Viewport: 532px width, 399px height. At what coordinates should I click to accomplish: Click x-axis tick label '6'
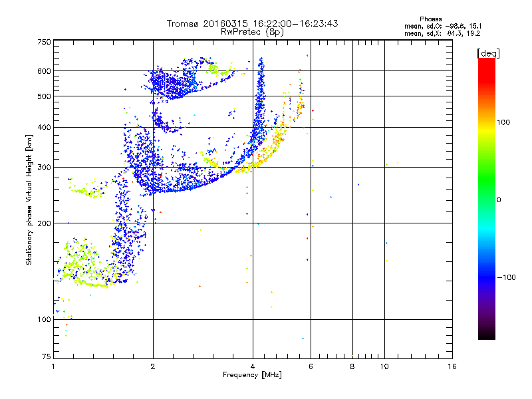coord(311,366)
